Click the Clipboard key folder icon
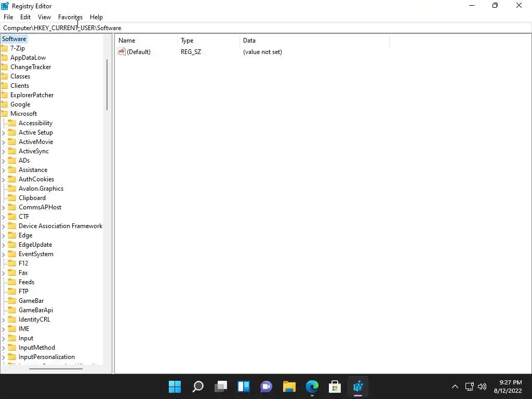Image resolution: width=532 pixels, height=399 pixels. tap(12, 198)
